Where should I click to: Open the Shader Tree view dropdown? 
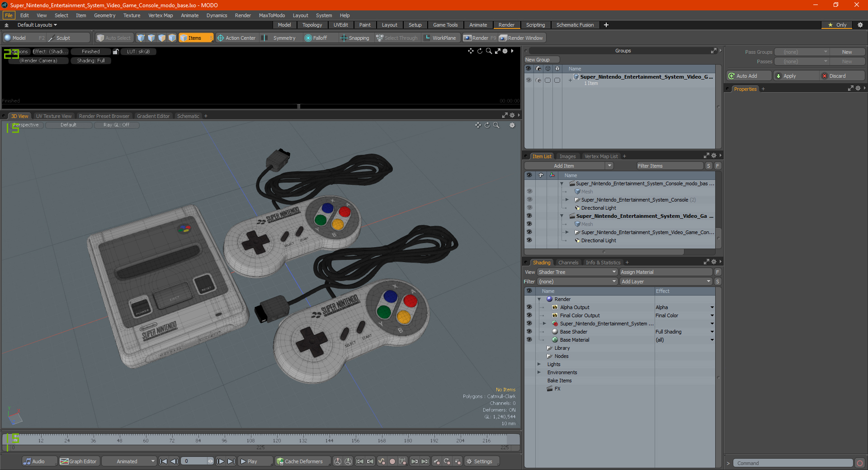[577, 272]
